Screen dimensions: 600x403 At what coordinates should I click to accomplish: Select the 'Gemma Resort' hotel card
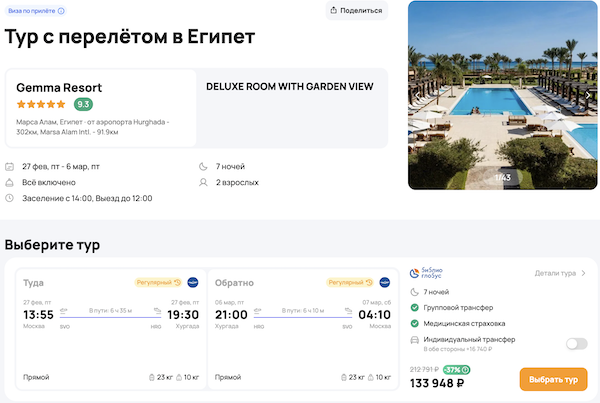pyautogui.click(x=100, y=109)
